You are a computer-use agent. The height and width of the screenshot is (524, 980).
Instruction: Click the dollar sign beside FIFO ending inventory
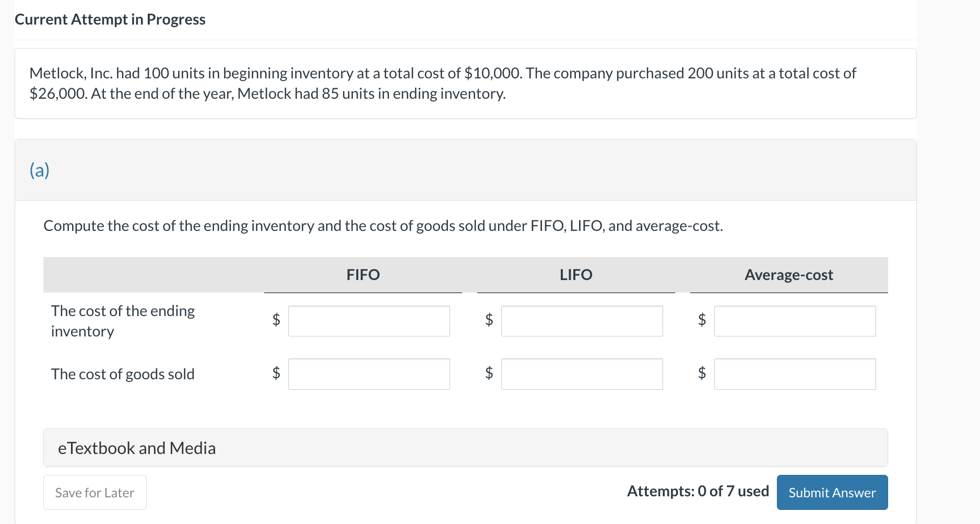[276, 319]
